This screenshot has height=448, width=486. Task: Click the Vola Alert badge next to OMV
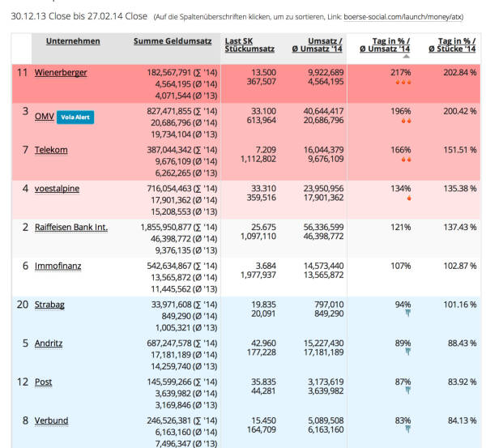pyautogui.click(x=75, y=117)
